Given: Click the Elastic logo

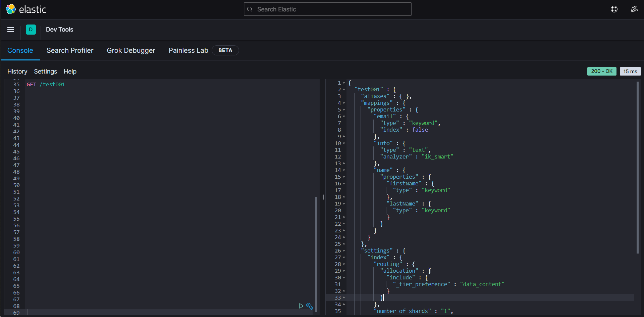Looking at the screenshot, I should point(26,9).
